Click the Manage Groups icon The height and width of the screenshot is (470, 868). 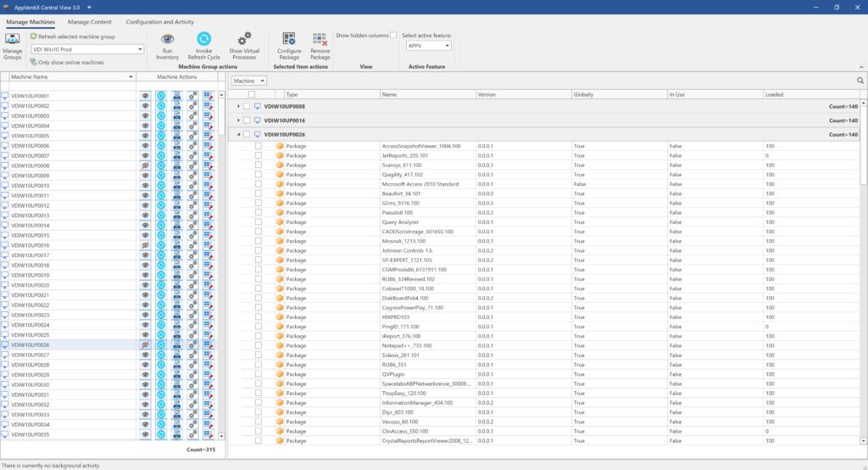13,40
